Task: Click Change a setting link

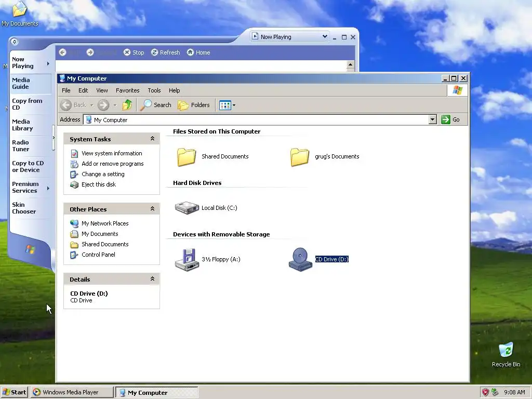Action: [x=103, y=174]
